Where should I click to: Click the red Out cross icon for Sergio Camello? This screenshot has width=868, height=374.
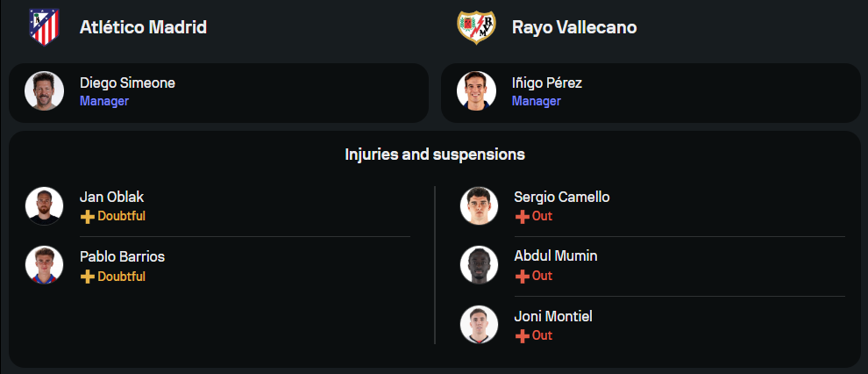tap(522, 217)
